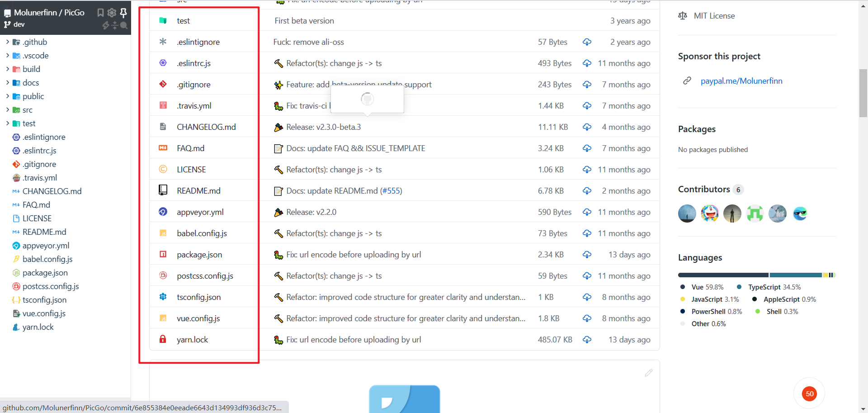Expand the .github folder in tree
The image size is (868, 413).
8,42
